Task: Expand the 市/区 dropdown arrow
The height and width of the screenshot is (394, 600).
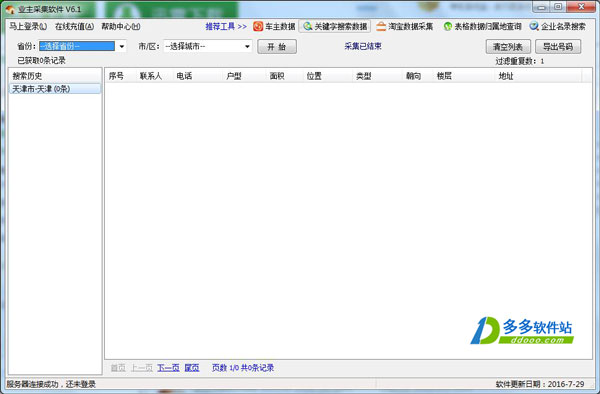Action: tap(247, 47)
